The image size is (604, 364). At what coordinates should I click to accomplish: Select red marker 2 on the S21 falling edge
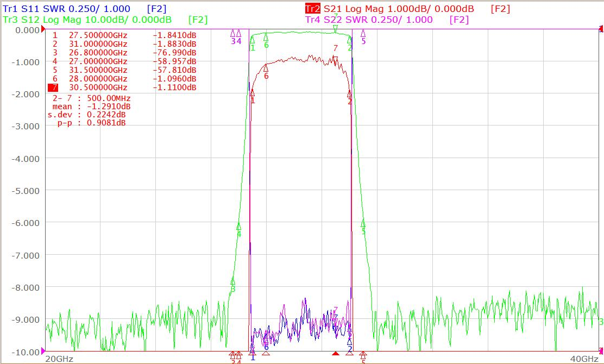(x=350, y=97)
